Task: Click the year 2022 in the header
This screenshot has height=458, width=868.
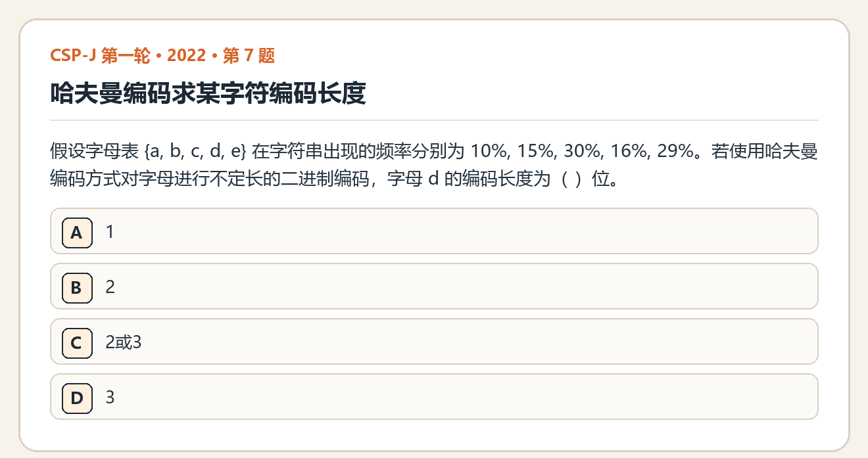Action: 187,56
